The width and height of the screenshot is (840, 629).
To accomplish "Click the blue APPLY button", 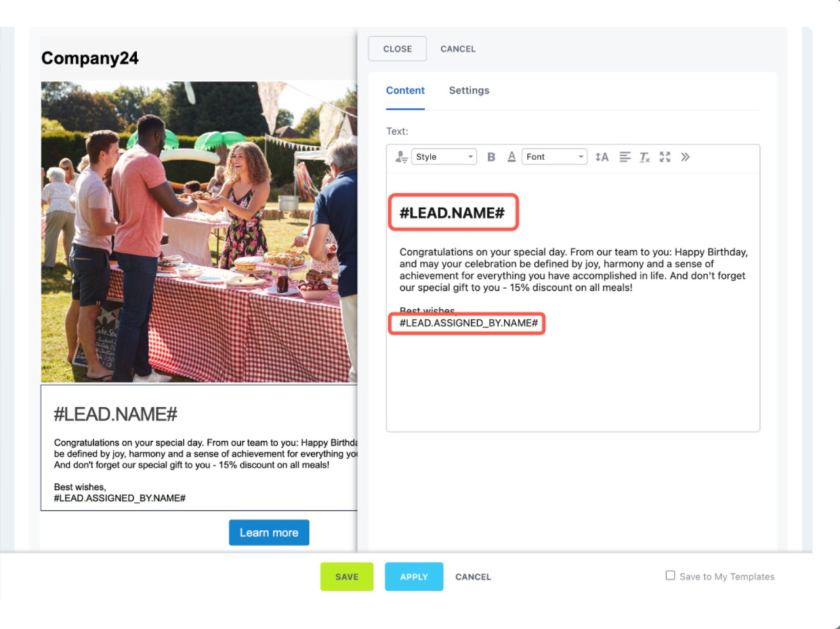I will pos(414,576).
